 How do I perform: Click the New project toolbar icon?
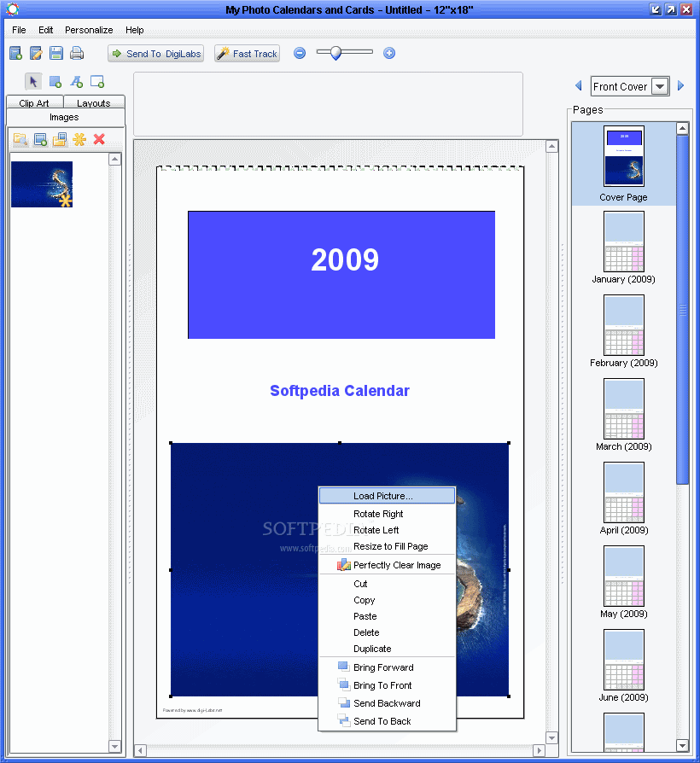[x=16, y=53]
